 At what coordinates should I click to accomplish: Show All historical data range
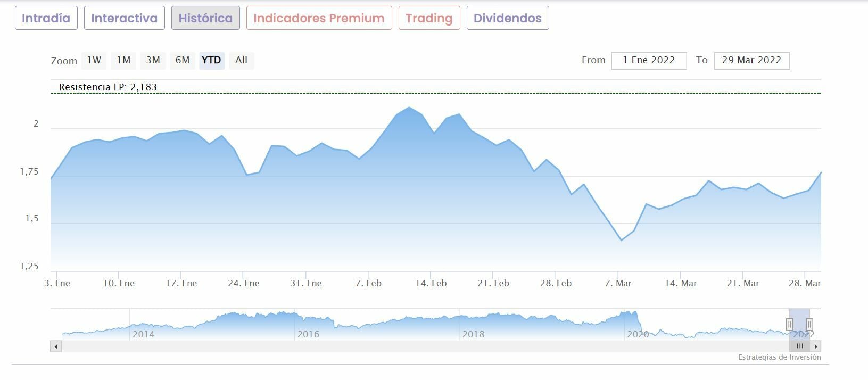click(241, 60)
